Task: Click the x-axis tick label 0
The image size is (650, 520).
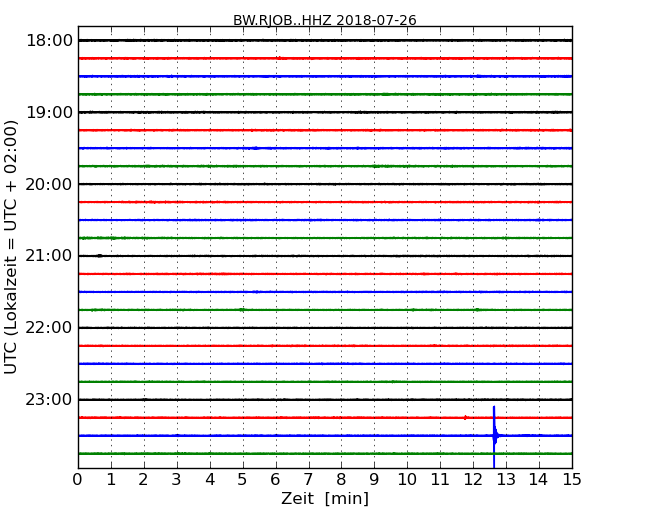Action: coord(78,480)
